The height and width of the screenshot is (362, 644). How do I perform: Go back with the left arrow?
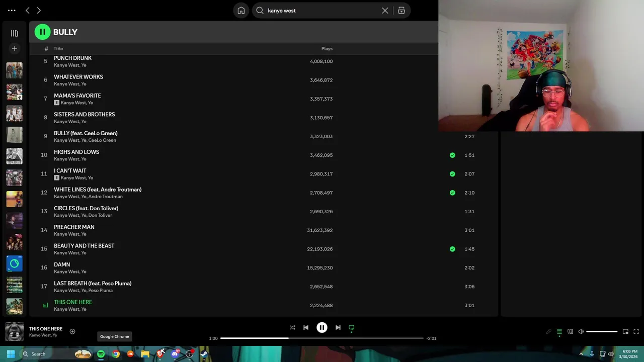click(x=28, y=10)
